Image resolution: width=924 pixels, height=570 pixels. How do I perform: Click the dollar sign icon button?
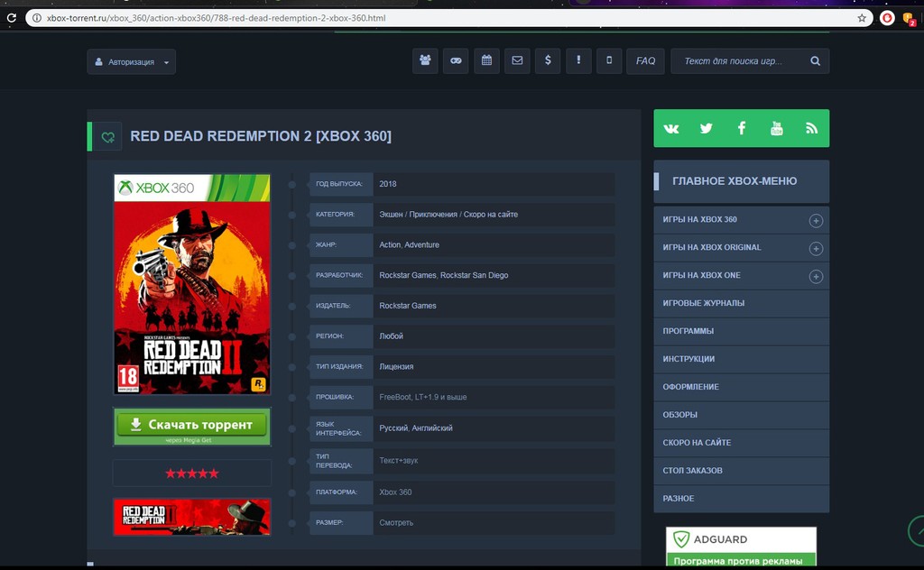click(x=548, y=60)
